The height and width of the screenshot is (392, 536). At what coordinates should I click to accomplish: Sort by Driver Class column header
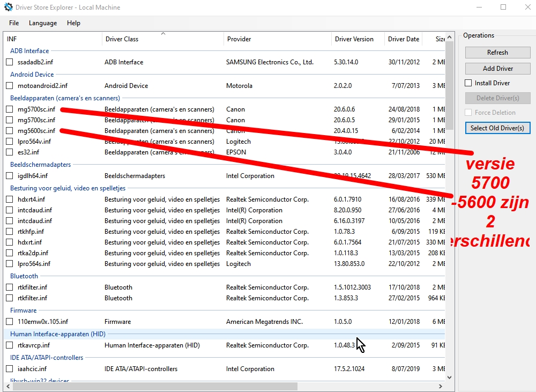pos(122,39)
